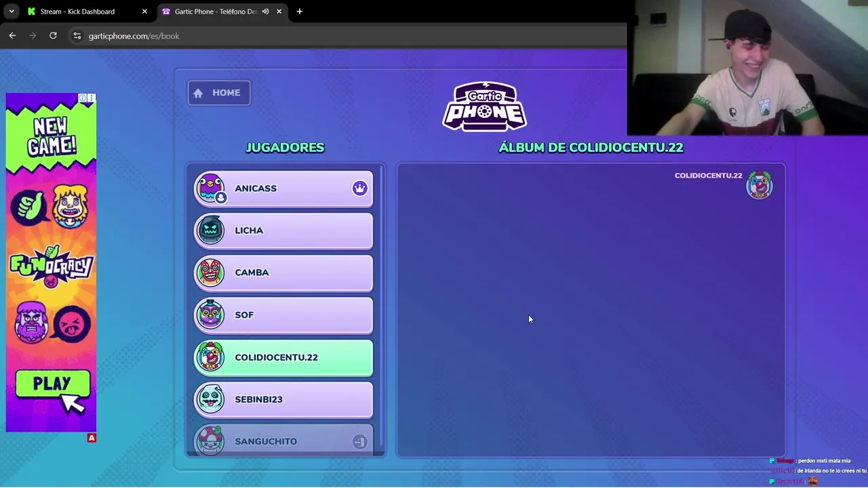This screenshot has height=488, width=868.
Task: Select player LICHA in the list
Action: (x=283, y=230)
